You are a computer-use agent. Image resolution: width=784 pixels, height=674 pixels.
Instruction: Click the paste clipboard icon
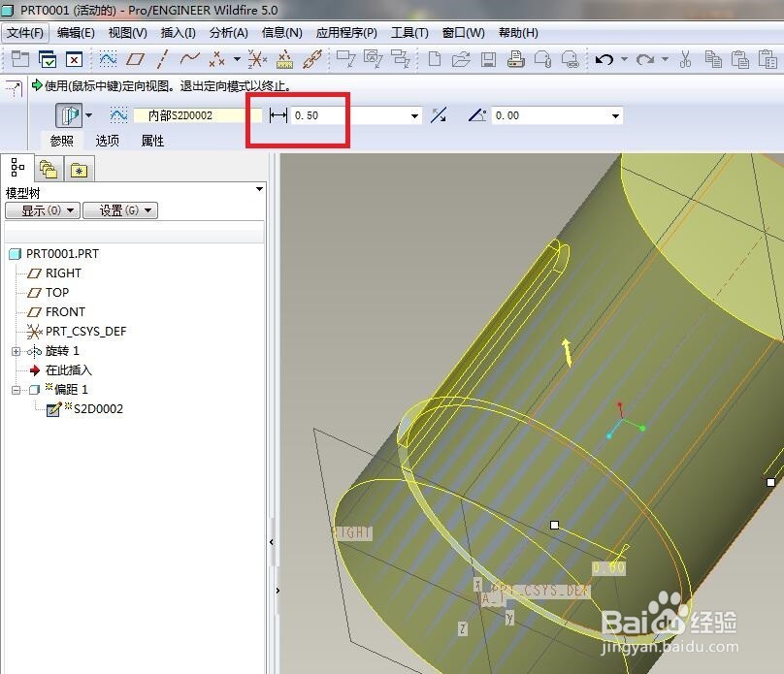(x=740, y=59)
